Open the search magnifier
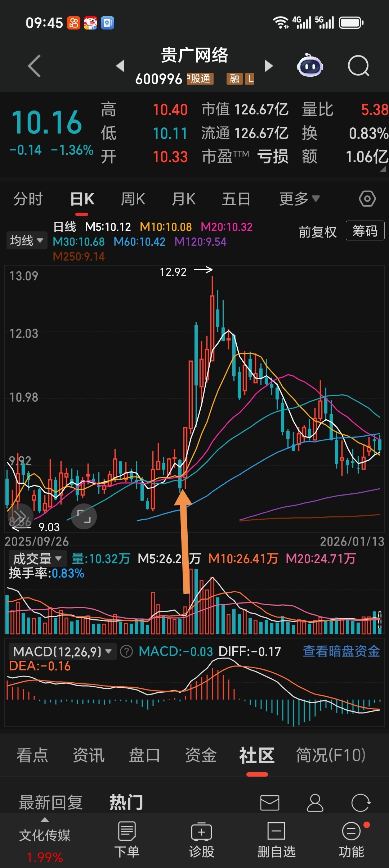 click(x=359, y=66)
